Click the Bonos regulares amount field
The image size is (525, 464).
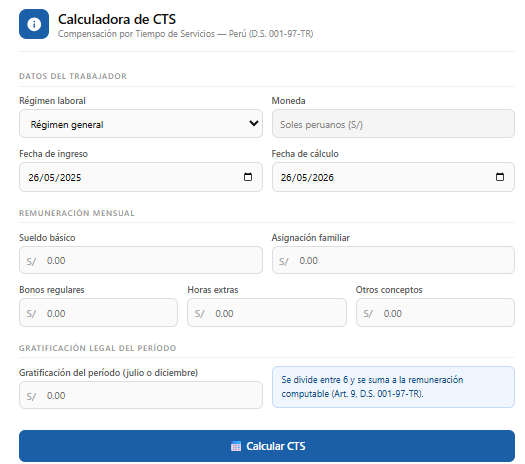tap(98, 313)
